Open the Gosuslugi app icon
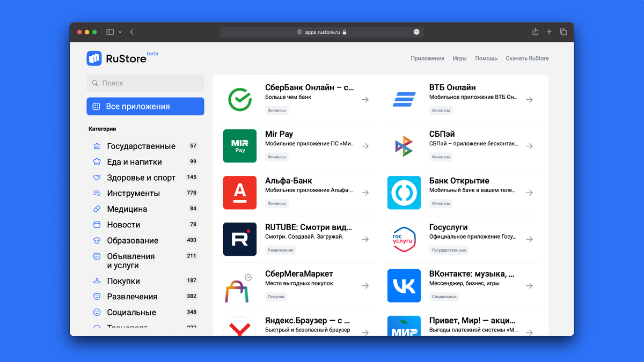Screen dimensions: 644x362 (404, 239)
